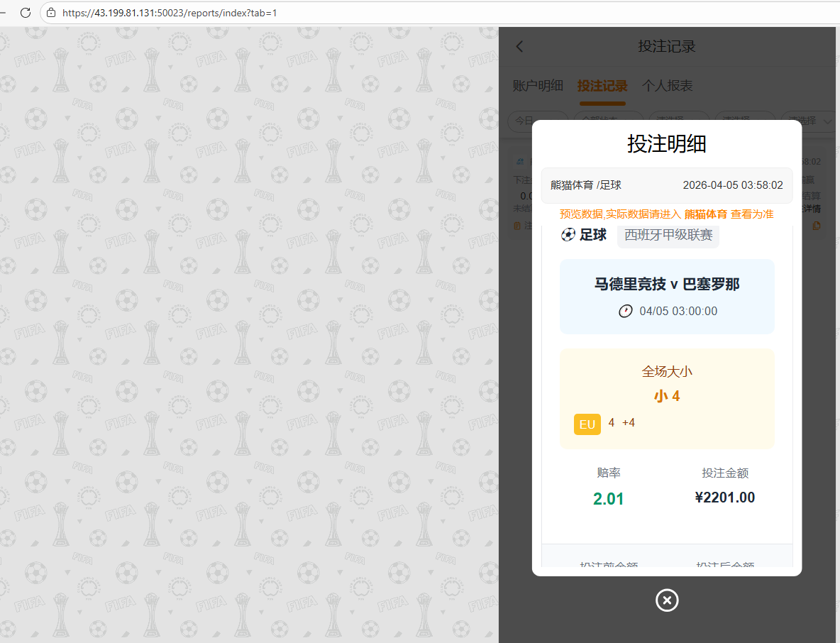Click the soccer ball icon beside 足球

568,235
